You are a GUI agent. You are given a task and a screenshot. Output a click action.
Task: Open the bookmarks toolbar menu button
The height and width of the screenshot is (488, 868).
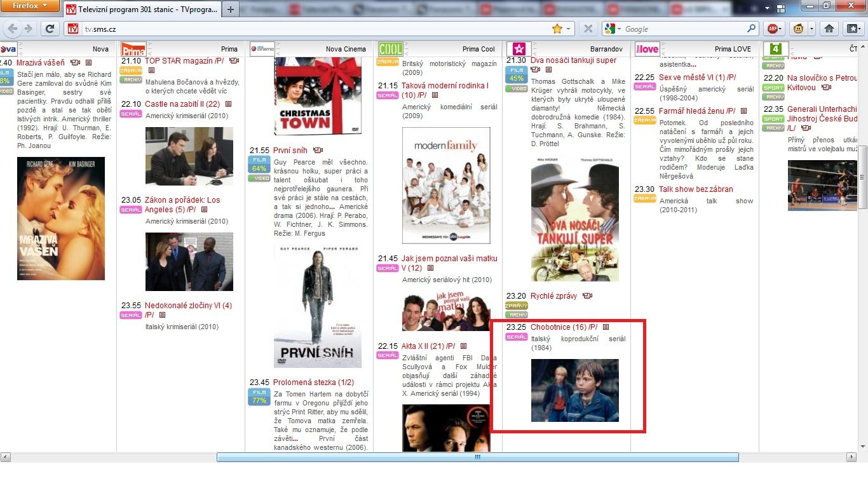click(x=853, y=29)
